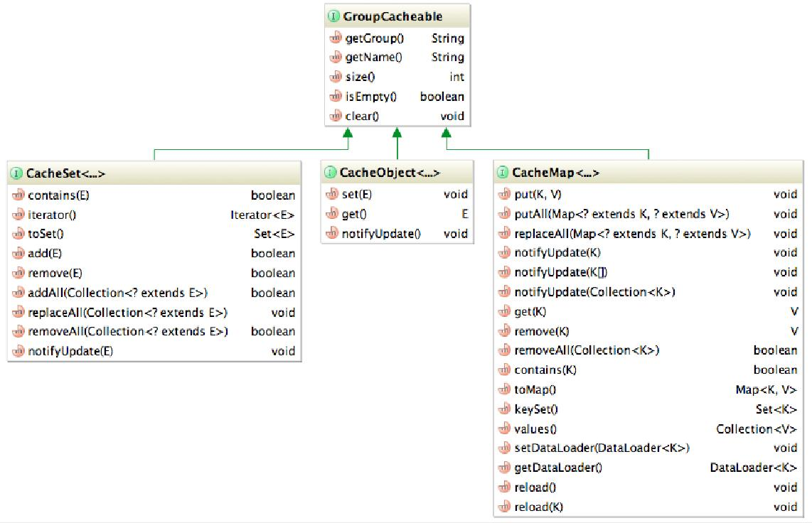Image resolution: width=812 pixels, height=523 pixels.
Task: Click the GroupCacheable interface icon
Action: [335, 16]
